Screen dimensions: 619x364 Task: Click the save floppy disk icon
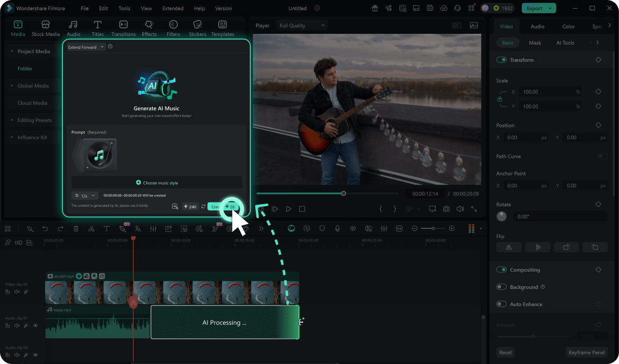[430, 8]
